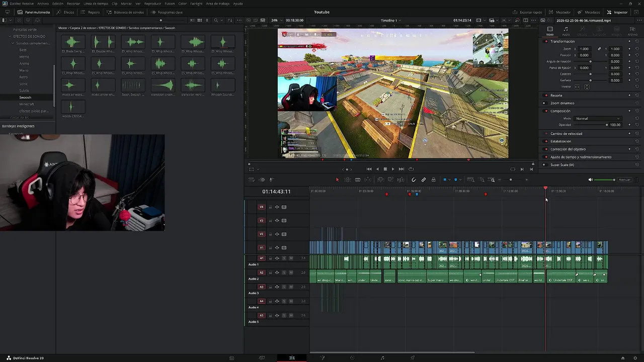Reset Transformación with its reset arrow
Screen dimensions: 644x362
[637, 41]
